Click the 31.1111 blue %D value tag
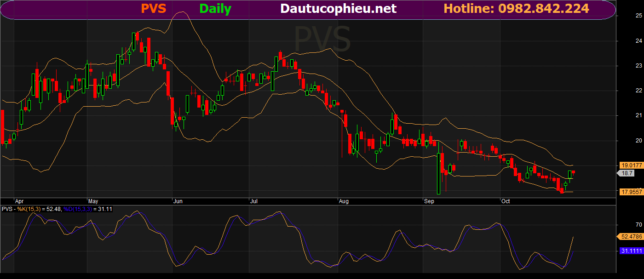The image size is (644, 279). [631, 251]
